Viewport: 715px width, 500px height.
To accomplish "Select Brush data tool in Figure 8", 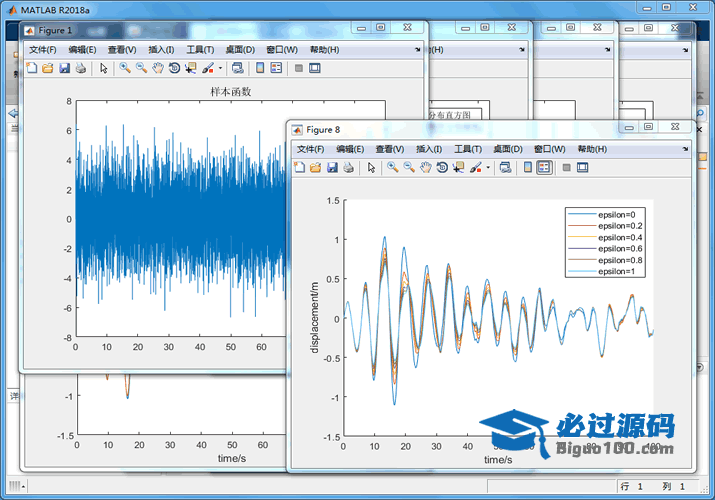I will pos(476,168).
